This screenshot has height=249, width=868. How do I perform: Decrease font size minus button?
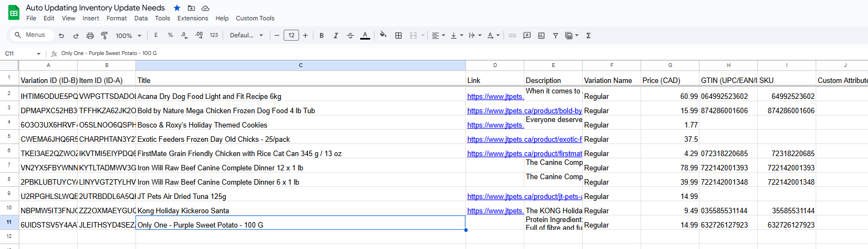coord(277,35)
